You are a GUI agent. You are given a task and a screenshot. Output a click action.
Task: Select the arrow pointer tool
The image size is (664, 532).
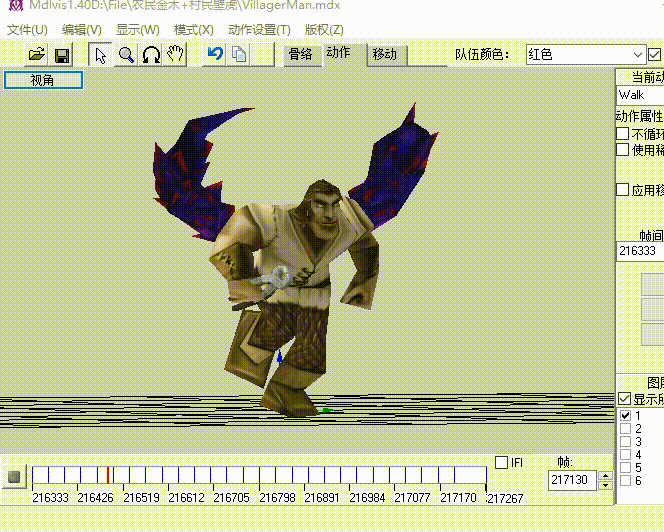tap(100, 55)
